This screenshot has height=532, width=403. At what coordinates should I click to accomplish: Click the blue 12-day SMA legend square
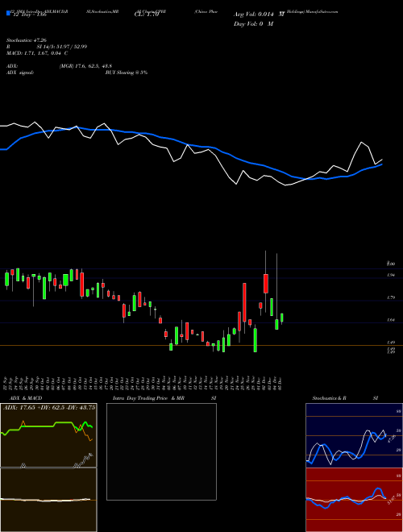point(9,13)
